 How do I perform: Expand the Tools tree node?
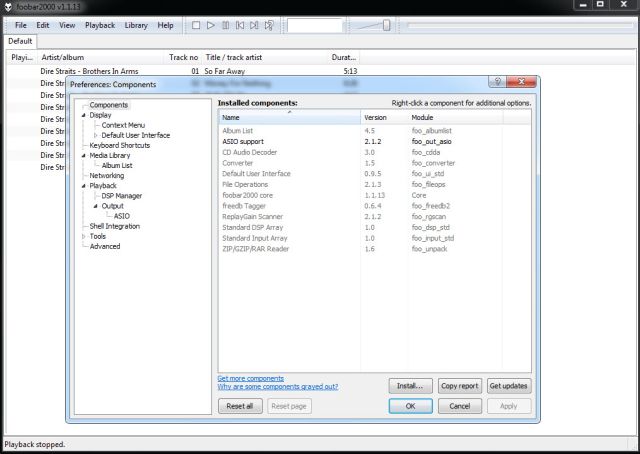click(84, 236)
